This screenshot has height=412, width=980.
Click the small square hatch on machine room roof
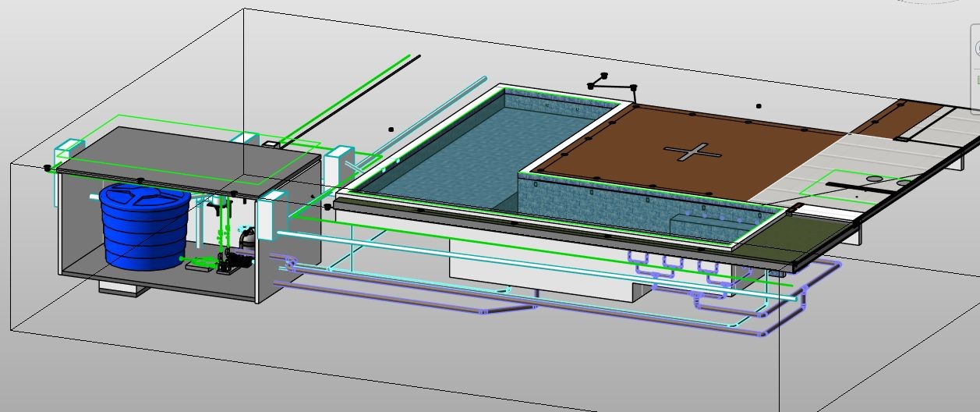[x=271, y=144]
